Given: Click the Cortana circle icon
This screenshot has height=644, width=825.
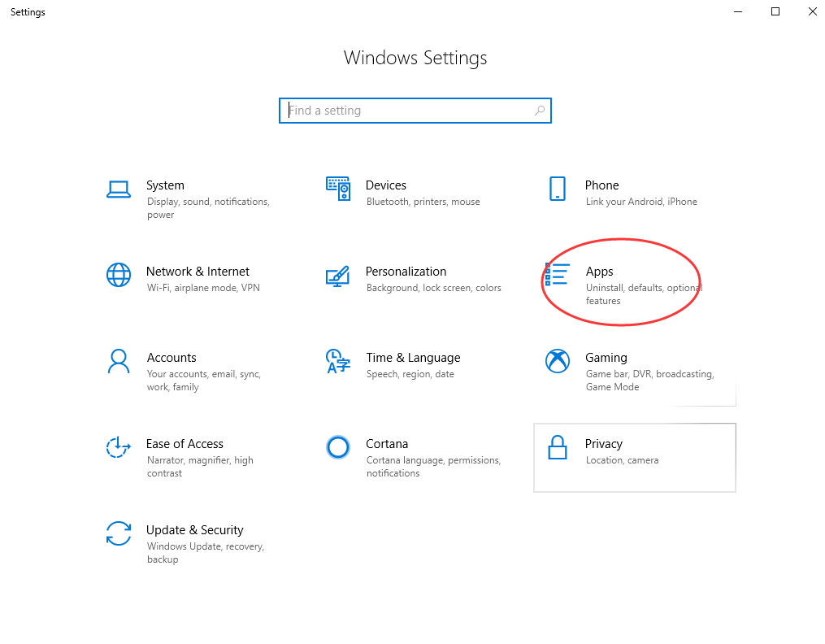Looking at the screenshot, I should (x=338, y=447).
